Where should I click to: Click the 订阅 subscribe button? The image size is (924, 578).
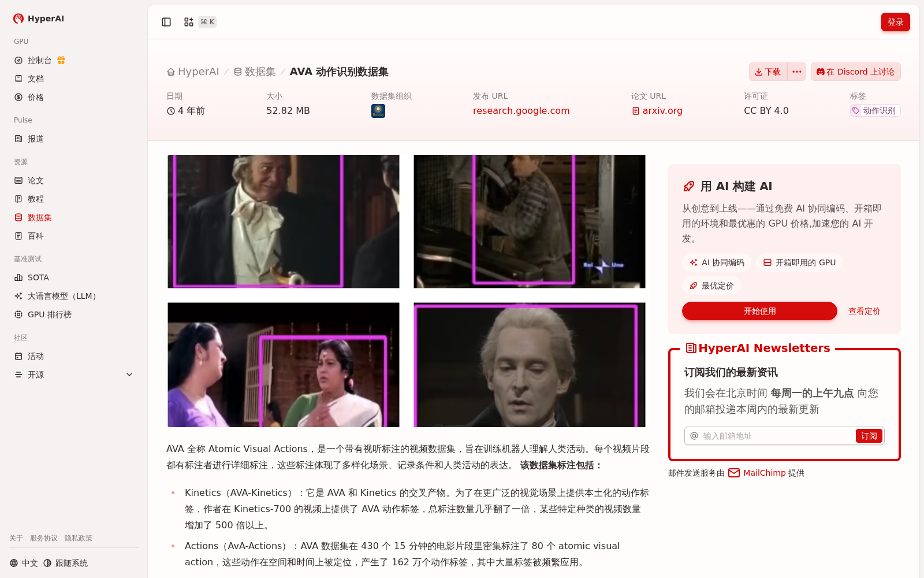click(x=869, y=436)
